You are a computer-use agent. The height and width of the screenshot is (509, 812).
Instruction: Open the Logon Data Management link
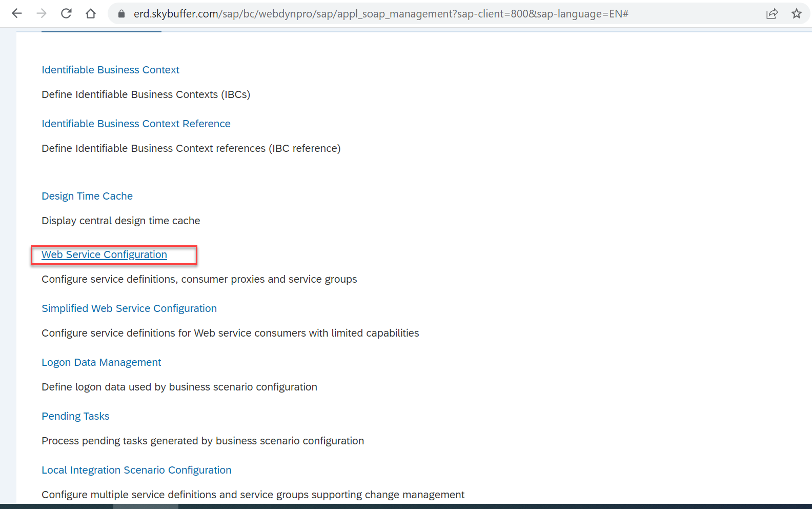coord(101,362)
